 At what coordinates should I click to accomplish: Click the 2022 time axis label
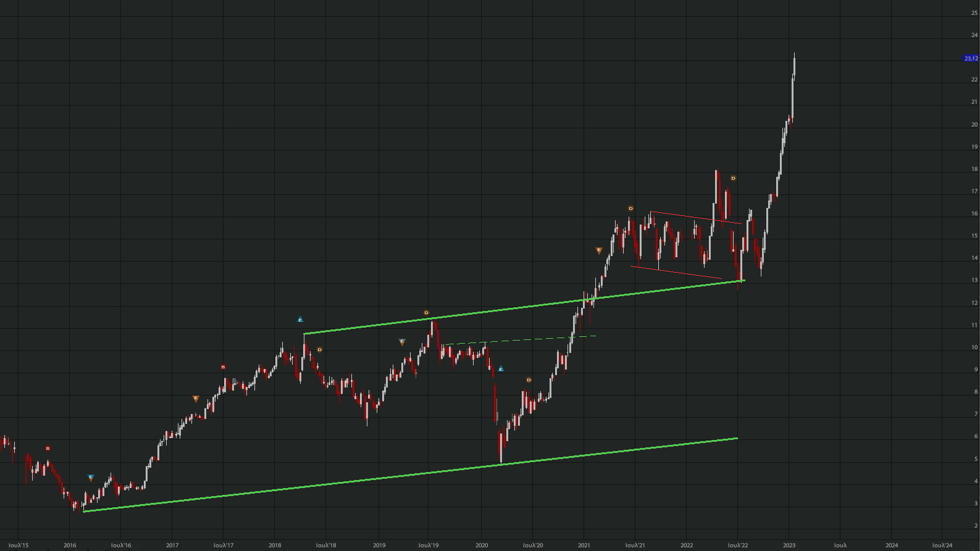pos(687,545)
